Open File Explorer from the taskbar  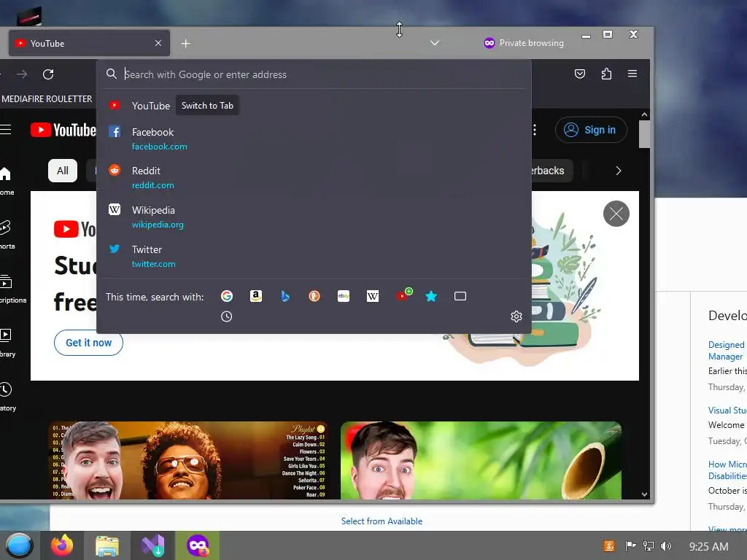coord(107,545)
